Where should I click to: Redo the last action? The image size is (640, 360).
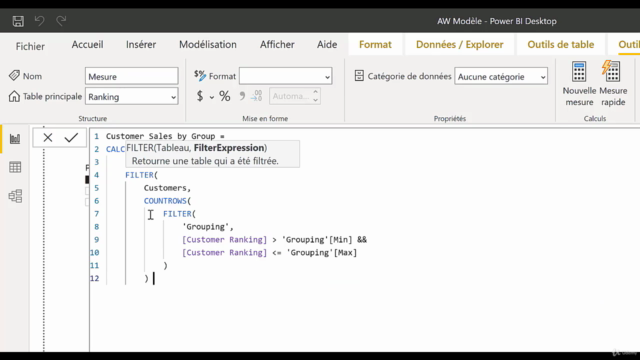point(61,20)
